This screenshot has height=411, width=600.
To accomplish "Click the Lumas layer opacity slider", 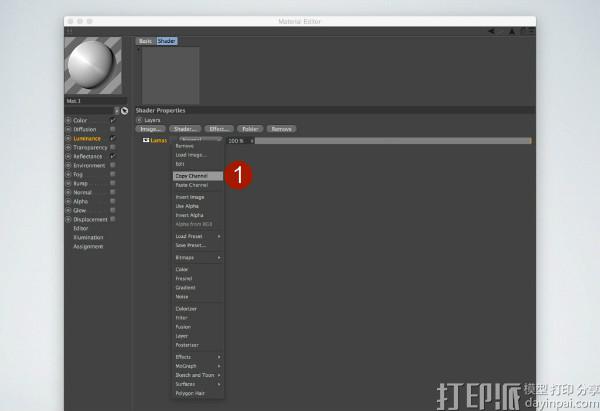I will point(393,141).
